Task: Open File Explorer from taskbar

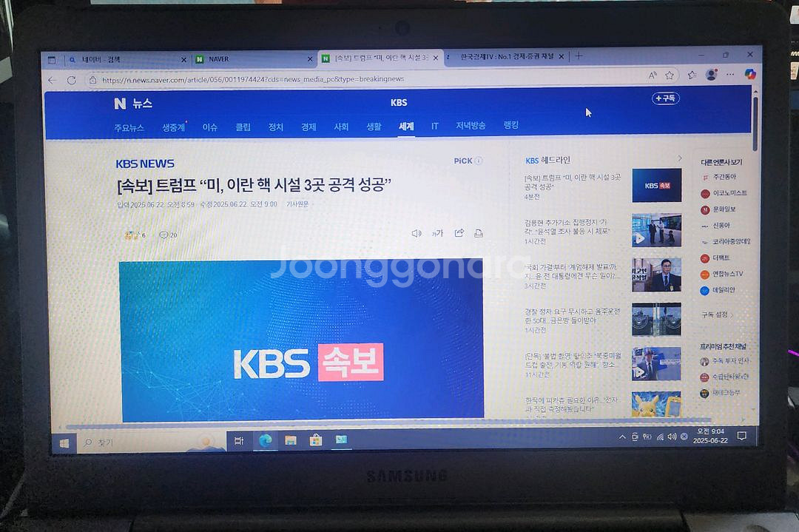Action: point(291,440)
